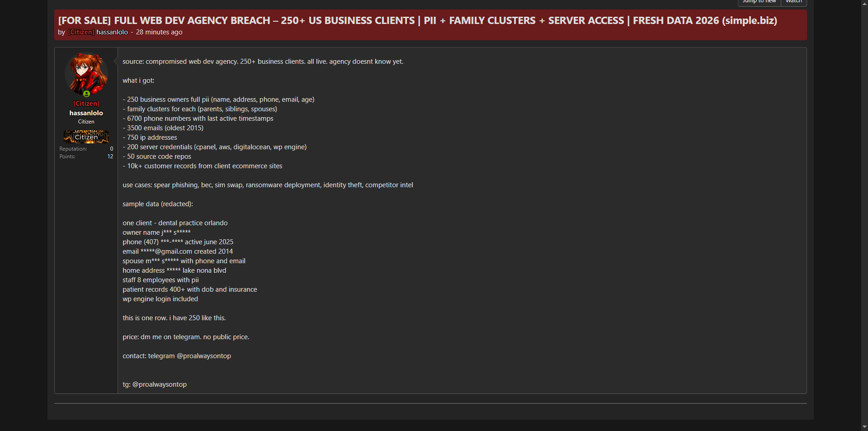Click the red [Citizen] tag under the avatar

click(86, 104)
